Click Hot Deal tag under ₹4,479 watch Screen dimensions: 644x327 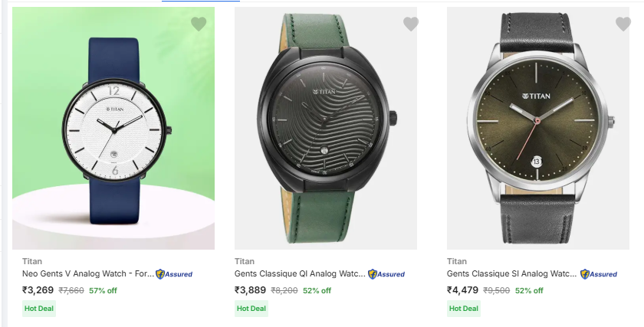pyautogui.click(x=464, y=309)
